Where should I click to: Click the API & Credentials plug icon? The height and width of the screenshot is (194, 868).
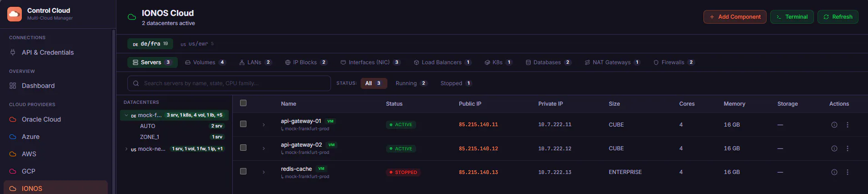[13, 52]
